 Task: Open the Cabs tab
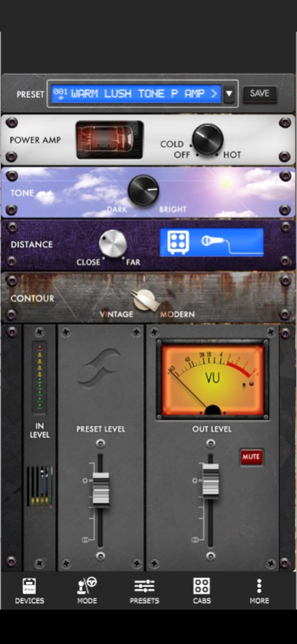(202, 591)
